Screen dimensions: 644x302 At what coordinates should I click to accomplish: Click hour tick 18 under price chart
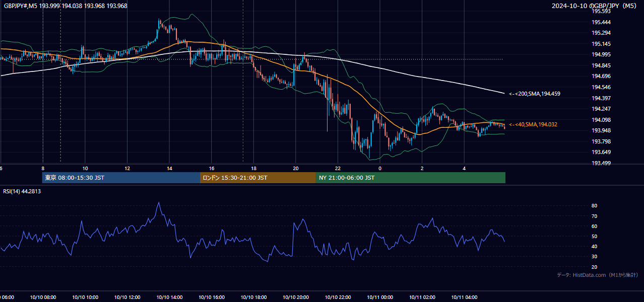[253, 168]
